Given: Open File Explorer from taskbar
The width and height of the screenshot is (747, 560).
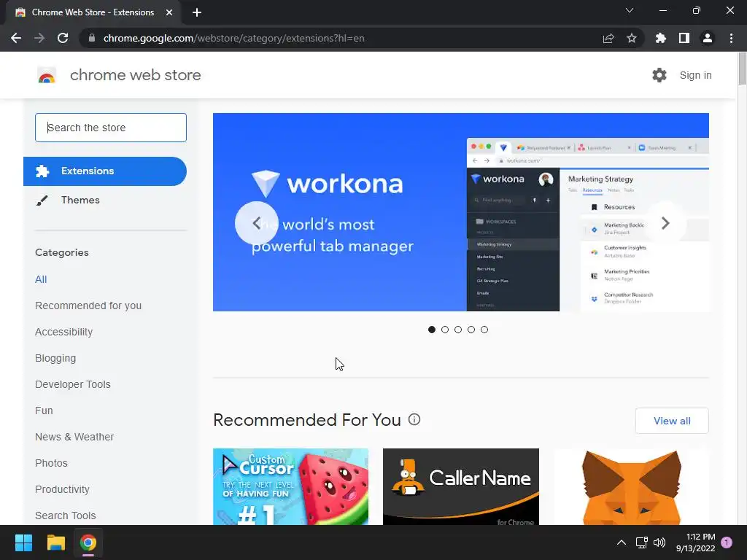Looking at the screenshot, I should coord(55,542).
